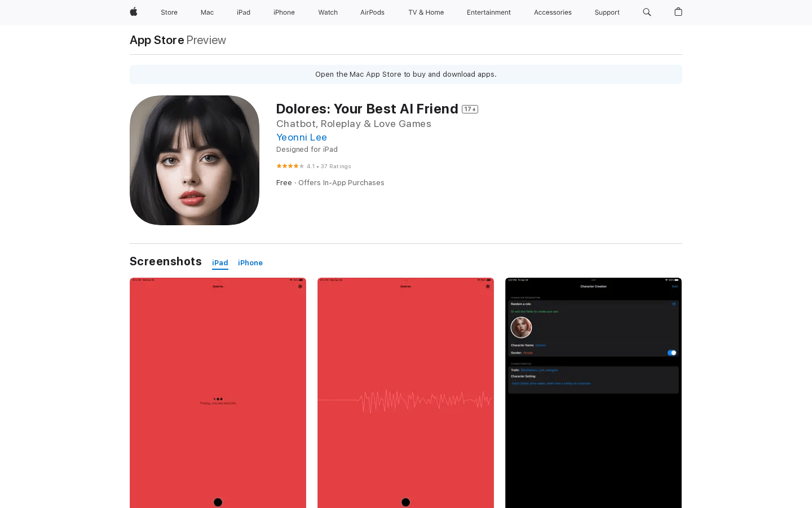Click the Dolores app icon portrait
The width and height of the screenshot is (812, 508).
coord(195,160)
